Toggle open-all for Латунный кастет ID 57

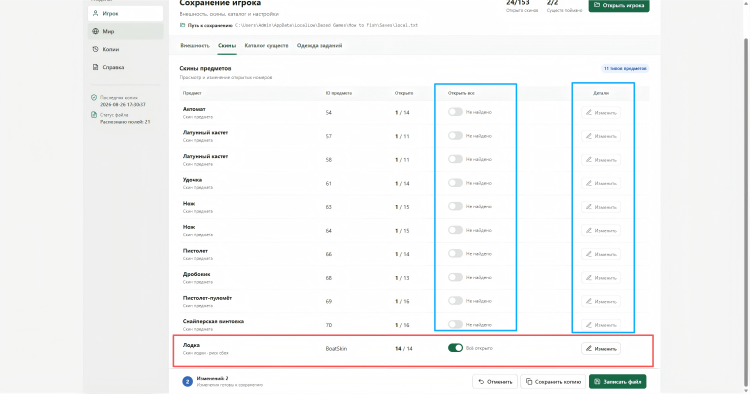tap(455, 136)
